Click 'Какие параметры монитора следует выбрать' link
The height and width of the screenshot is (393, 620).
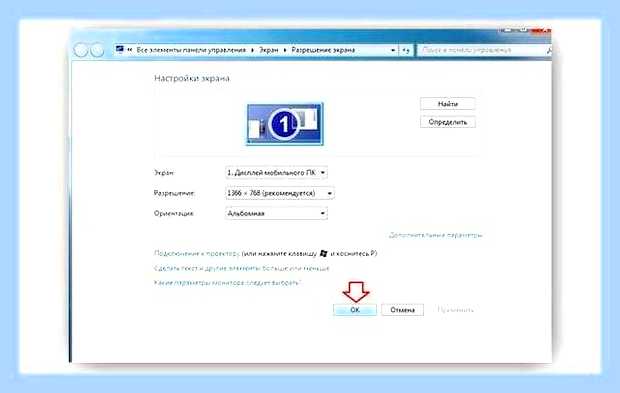pos(227,283)
